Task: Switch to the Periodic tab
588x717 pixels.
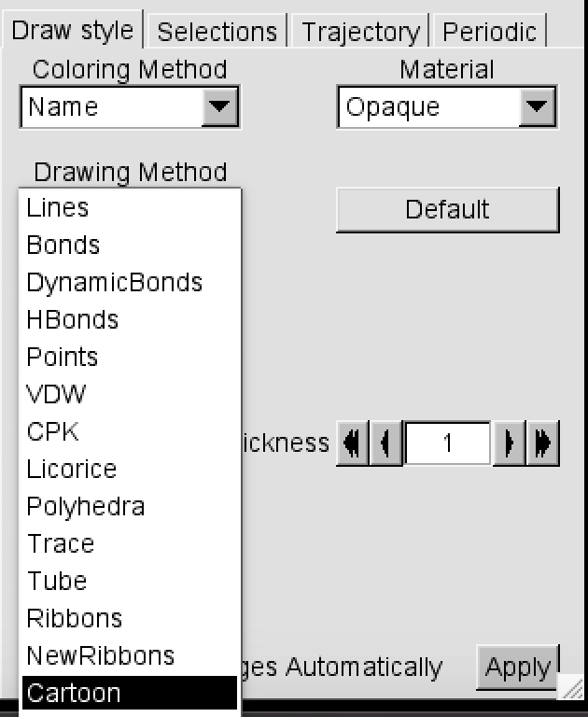Action: click(489, 32)
